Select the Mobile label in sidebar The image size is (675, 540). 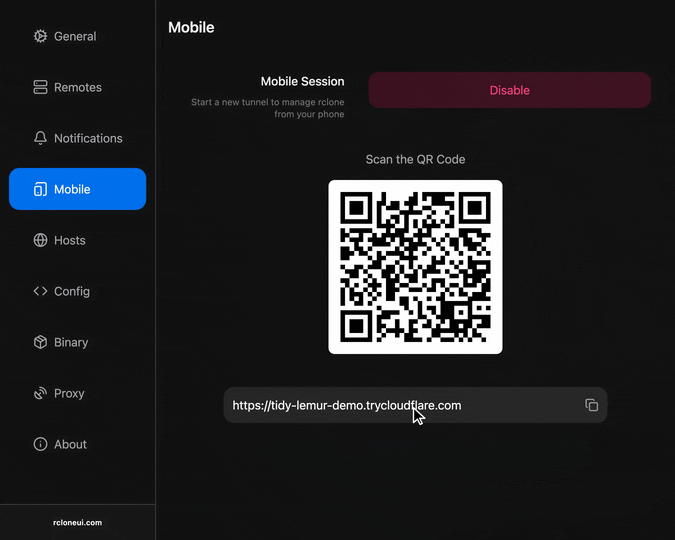[72, 189]
